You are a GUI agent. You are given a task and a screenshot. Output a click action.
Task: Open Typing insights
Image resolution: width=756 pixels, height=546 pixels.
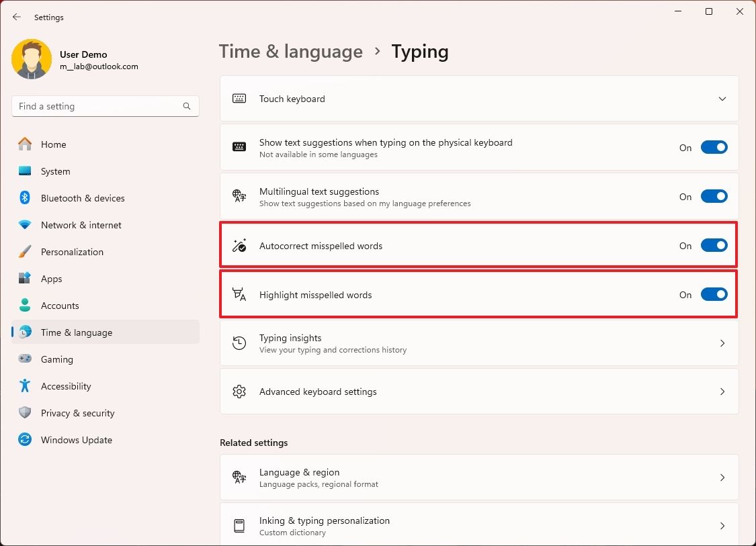coord(478,343)
